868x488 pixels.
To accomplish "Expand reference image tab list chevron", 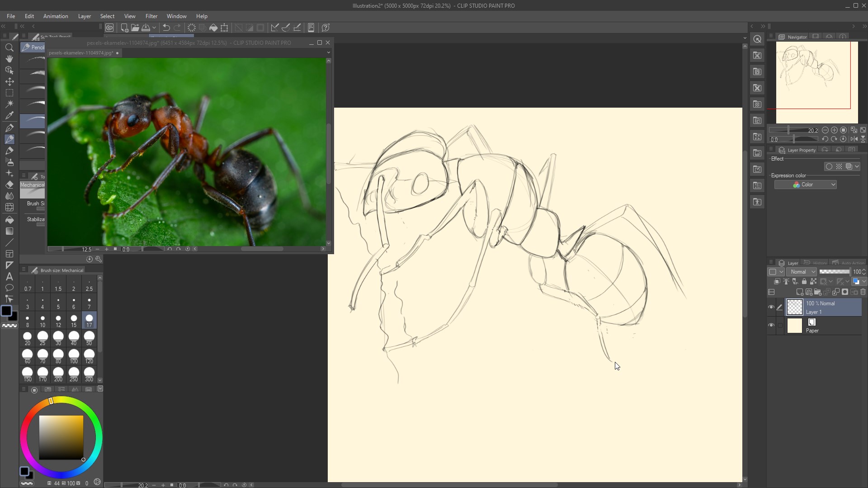I will coord(328,53).
